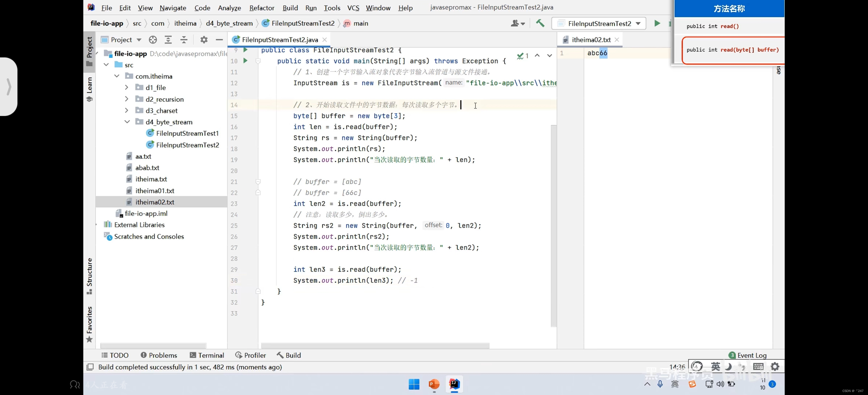Expand the d2_recursion package
Image resolution: width=868 pixels, height=395 pixels.
click(x=127, y=99)
